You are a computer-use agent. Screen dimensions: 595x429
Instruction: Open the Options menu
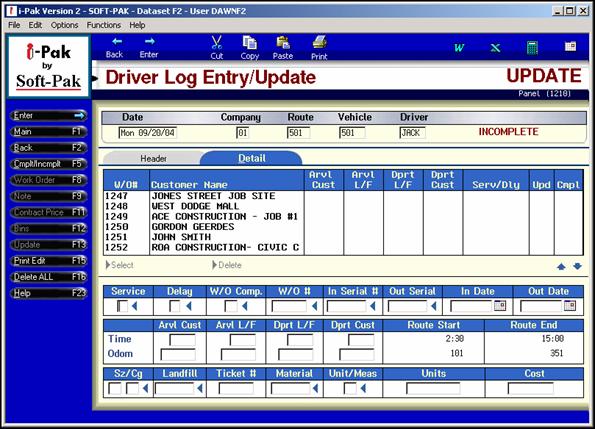tap(65, 25)
